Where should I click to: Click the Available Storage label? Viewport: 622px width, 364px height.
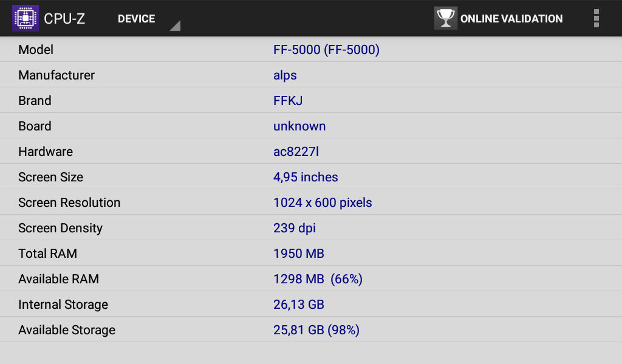pyautogui.click(x=67, y=330)
